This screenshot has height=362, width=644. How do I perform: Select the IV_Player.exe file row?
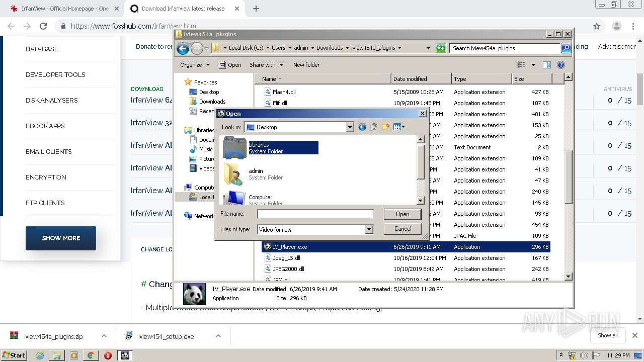406,247
